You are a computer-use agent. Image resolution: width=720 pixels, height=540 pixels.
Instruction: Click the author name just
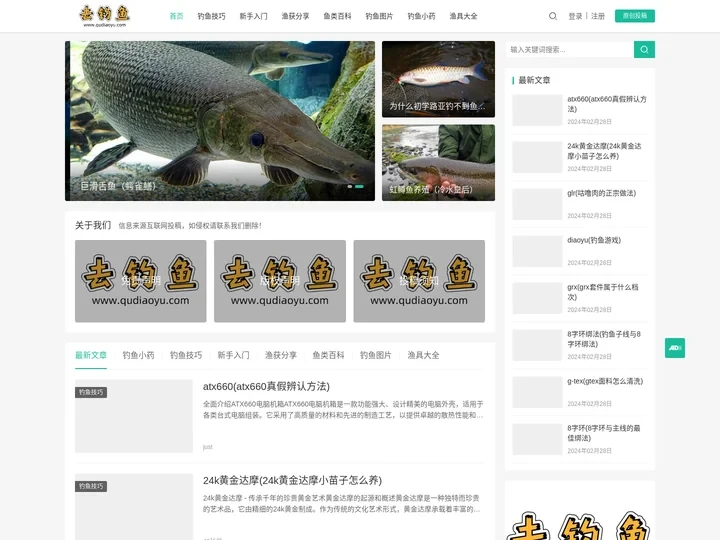click(x=208, y=447)
